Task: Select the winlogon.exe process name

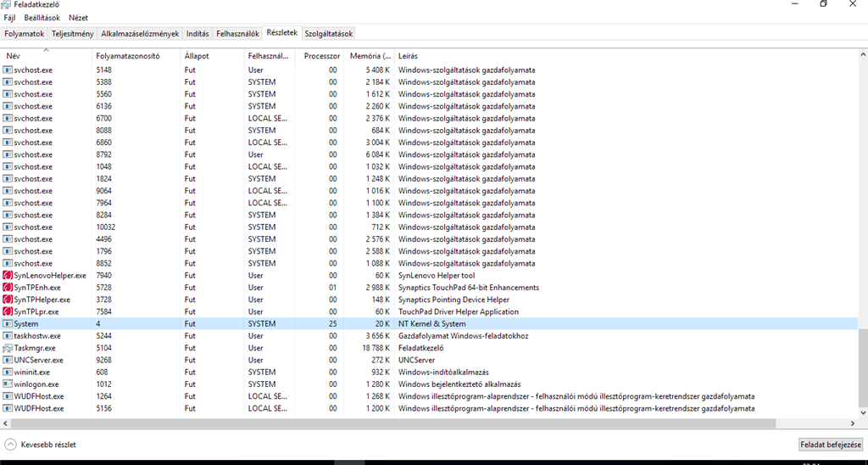Action: click(36, 384)
